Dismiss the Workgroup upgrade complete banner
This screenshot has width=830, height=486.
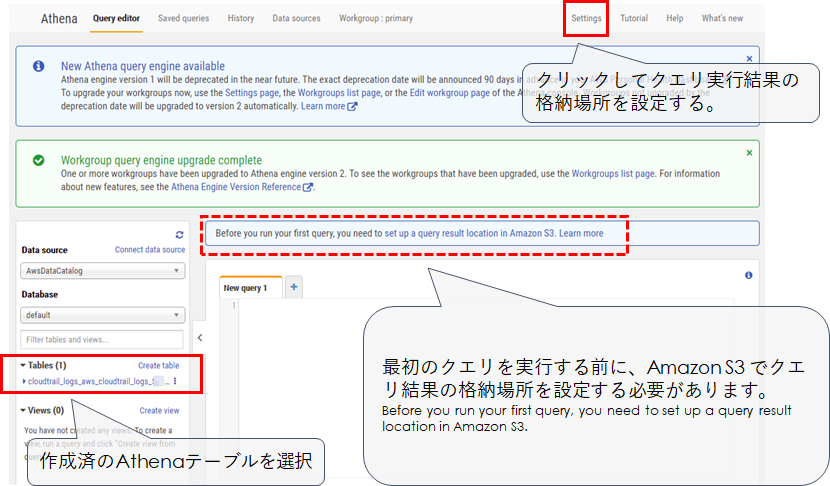point(749,153)
